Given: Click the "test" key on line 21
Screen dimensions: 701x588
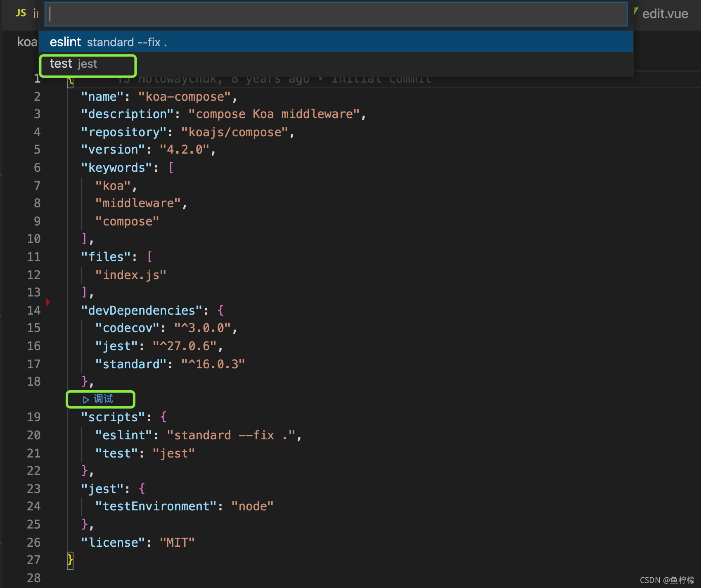Looking at the screenshot, I should [x=117, y=453].
